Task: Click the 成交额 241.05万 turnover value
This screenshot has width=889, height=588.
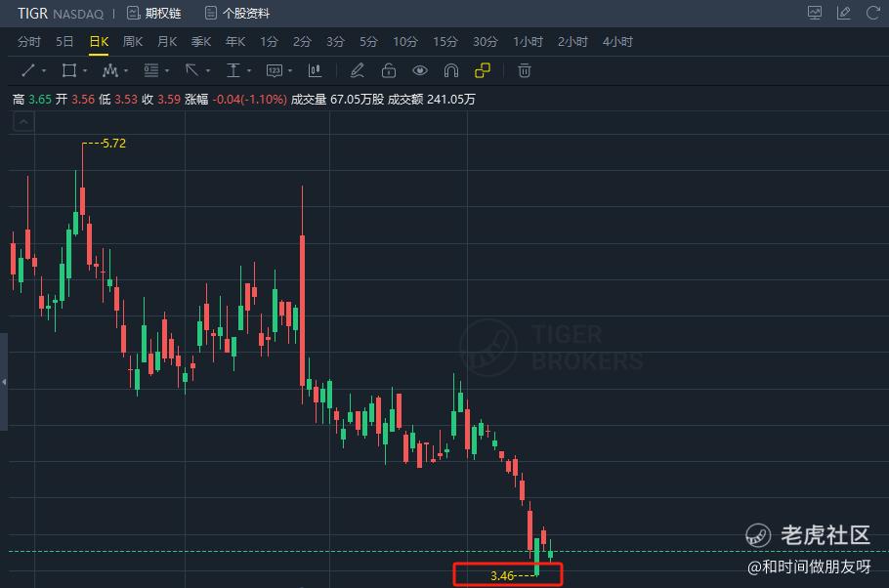Action: click(432, 100)
